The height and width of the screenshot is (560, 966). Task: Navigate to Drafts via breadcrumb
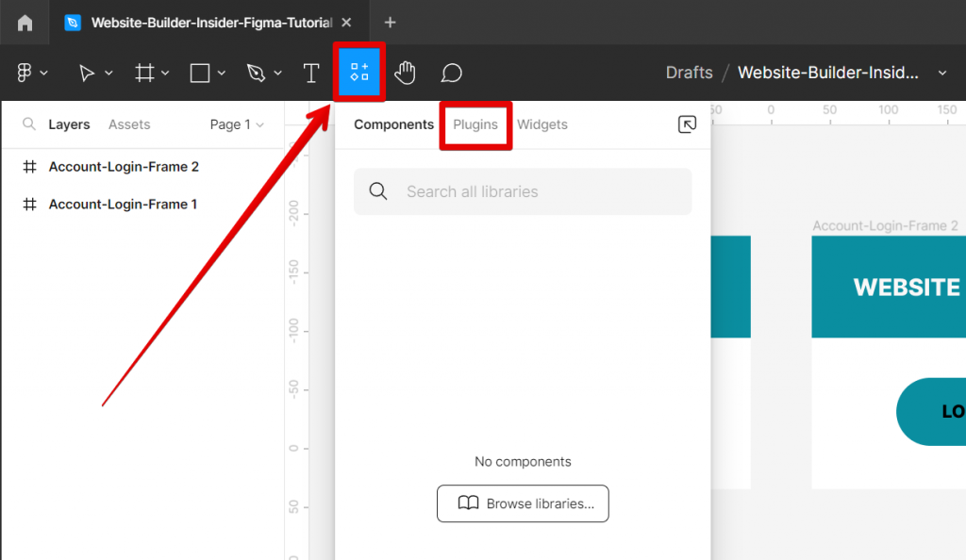pyautogui.click(x=689, y=72)
